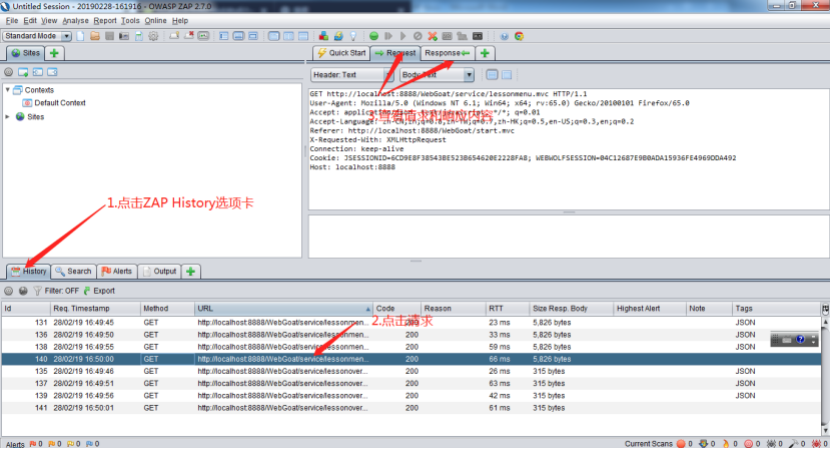
Task: Toggle request shown above response layout
Action: pyautogui.click(x=303, y=36)
